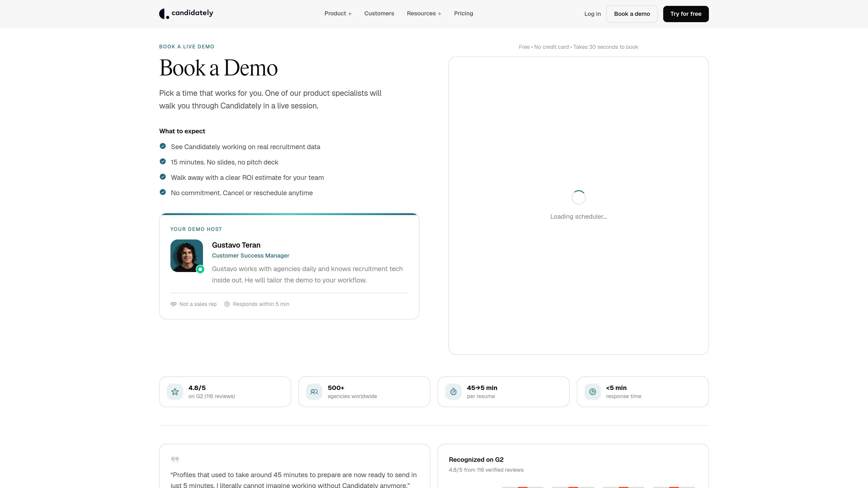The width and height of the screenshot is (868, 488).
Task: Click the check icon beside 15 minutes
Action: (x=163, y=161)
